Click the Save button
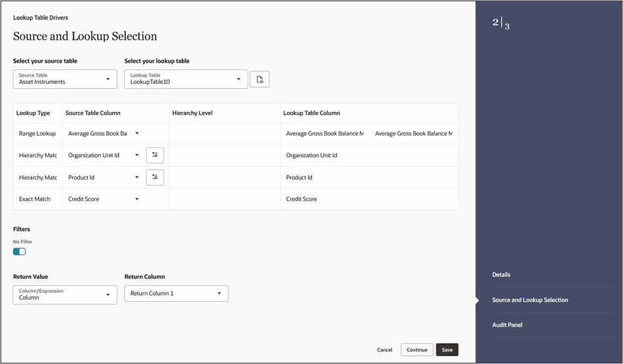This screenshot has height=364, width=623. coord(447,350)
